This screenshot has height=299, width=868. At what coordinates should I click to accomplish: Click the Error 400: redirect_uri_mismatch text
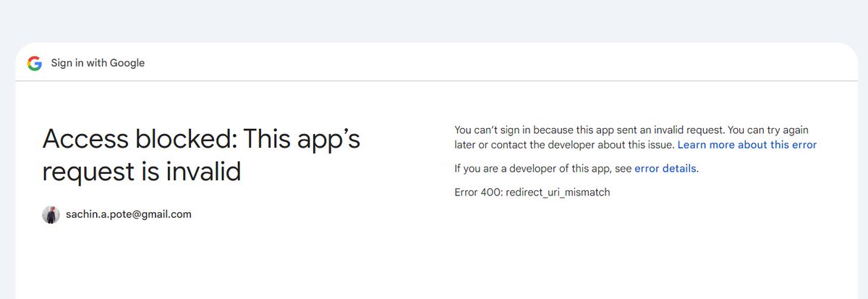[x=532, y=193]
